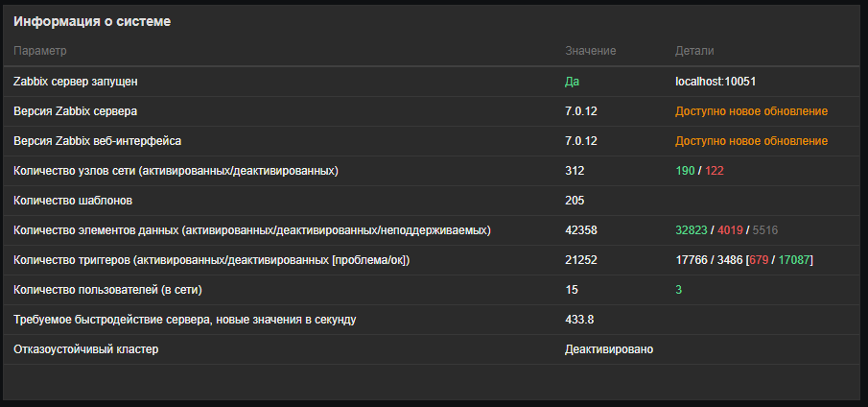Click the red disabled items count 4019
This screenshot has height=407, width=868.
[x=731, y=230]
